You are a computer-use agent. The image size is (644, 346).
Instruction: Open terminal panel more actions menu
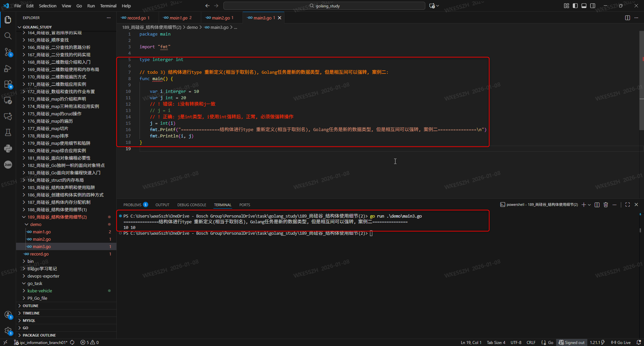pyautogui.click(x=614, y=205)
